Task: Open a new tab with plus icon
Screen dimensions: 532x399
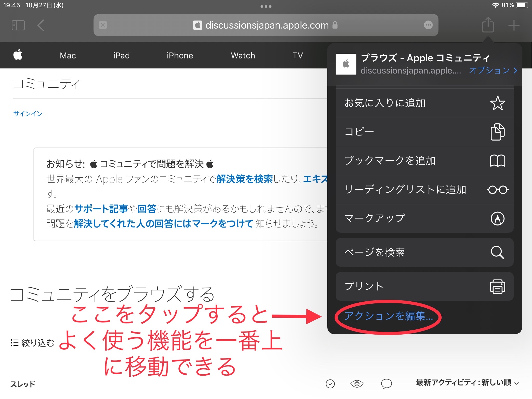Action: tap(514, 25)
